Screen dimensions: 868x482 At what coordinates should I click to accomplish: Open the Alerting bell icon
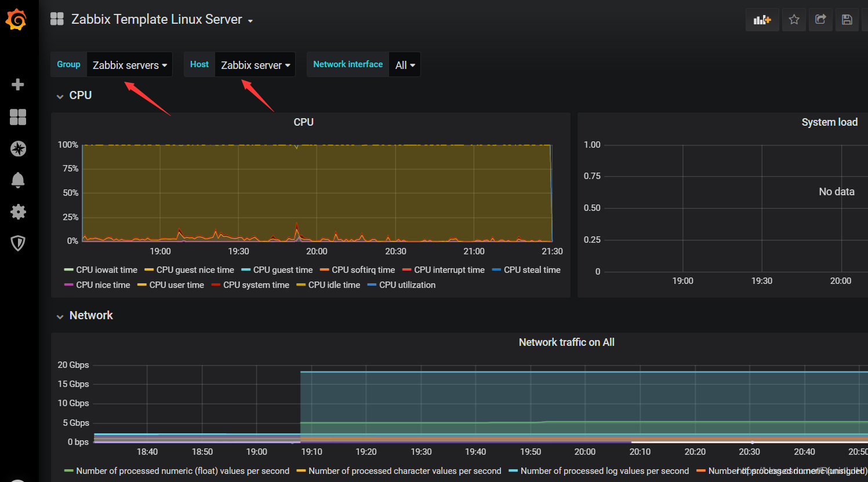18,180
